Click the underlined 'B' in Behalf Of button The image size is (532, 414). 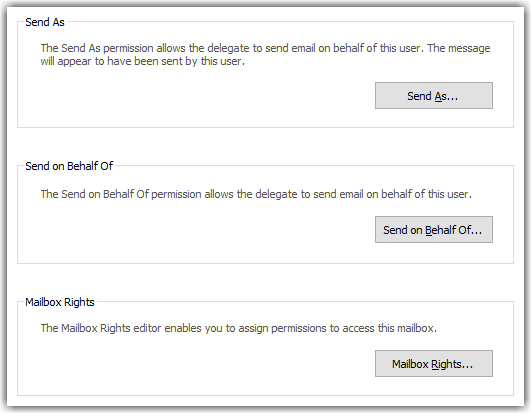click(428, 230)
